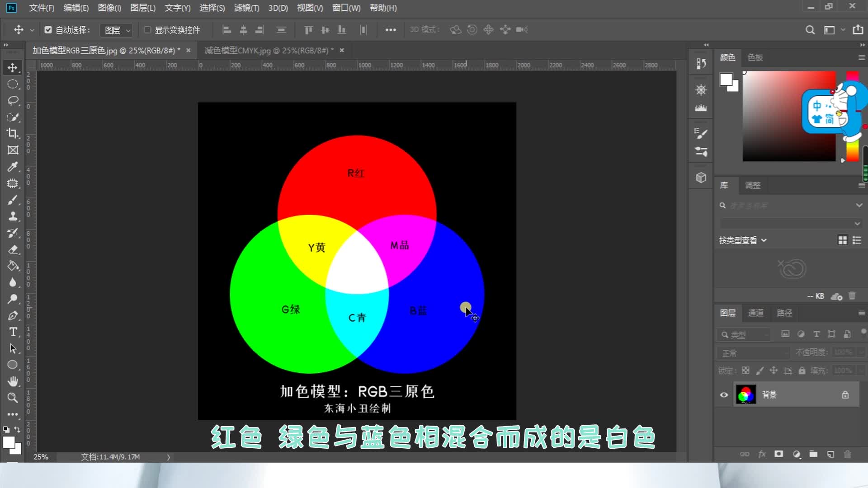
Task: Open the 图层 auto-select dropdown
Action: (x=117, y=30)
